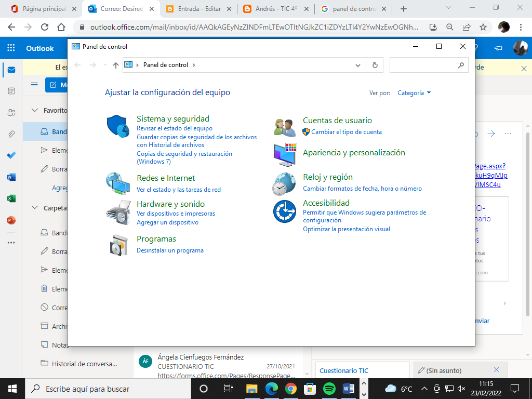Click Agregar un dispositivo link
Image resolution: width=532 pixels, height=399 pixels.
(x=167, y=222)
